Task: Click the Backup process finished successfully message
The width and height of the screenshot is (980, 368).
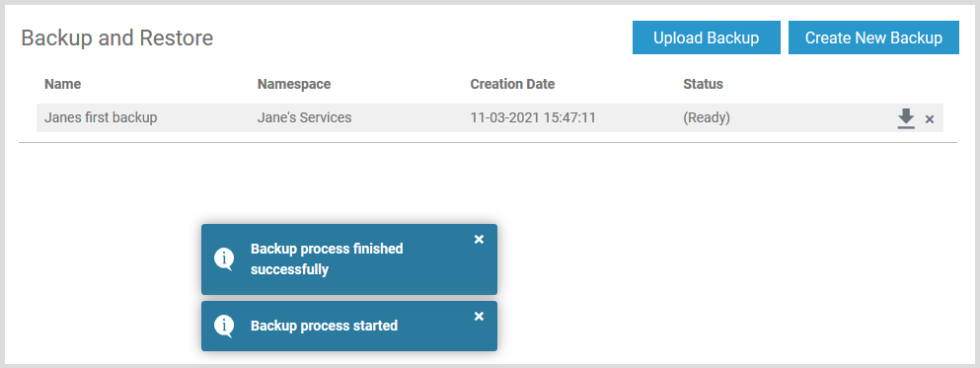Action: 327,259
